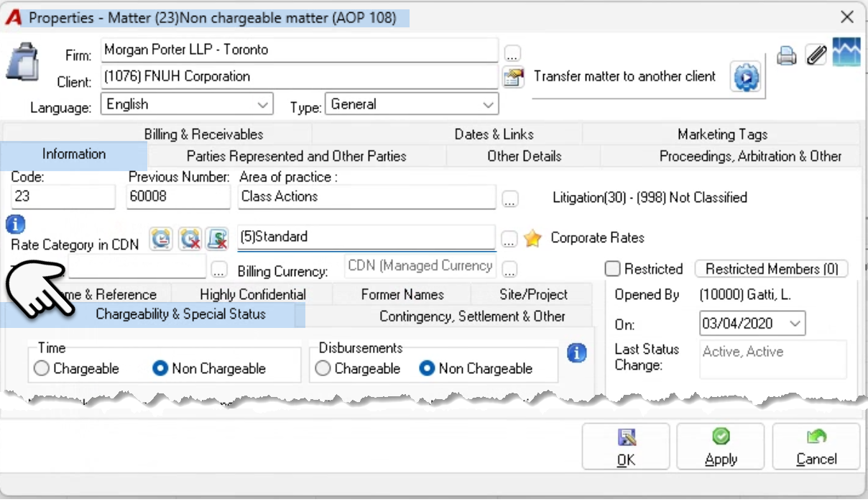Click the printer icon
The width and height of the screenshot is (868, 502).
787,55
